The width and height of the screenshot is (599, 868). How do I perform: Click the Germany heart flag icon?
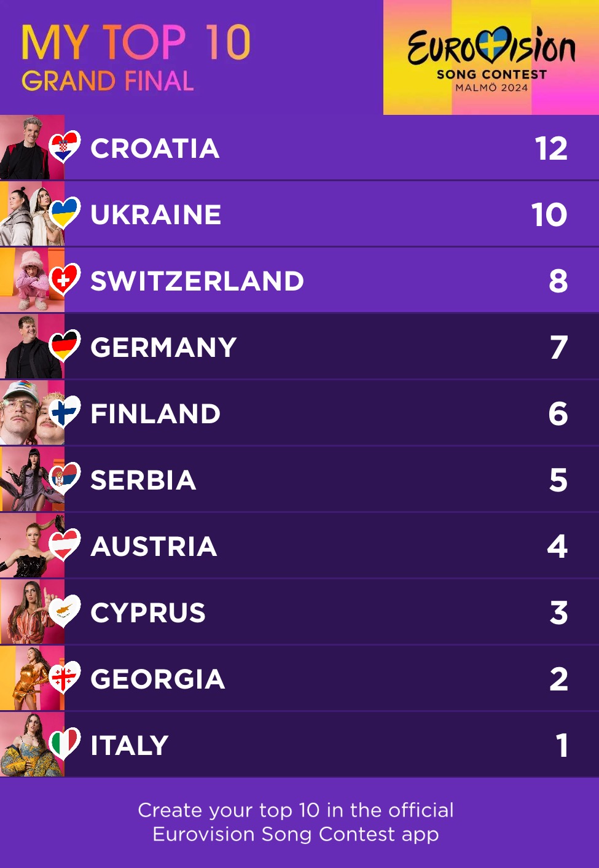tap(64, 346)
